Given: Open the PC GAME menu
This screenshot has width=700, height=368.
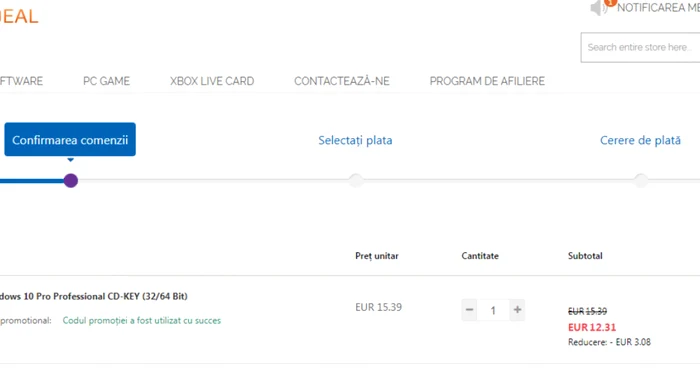Looking at the screenshot, I should tap(106, 81).
